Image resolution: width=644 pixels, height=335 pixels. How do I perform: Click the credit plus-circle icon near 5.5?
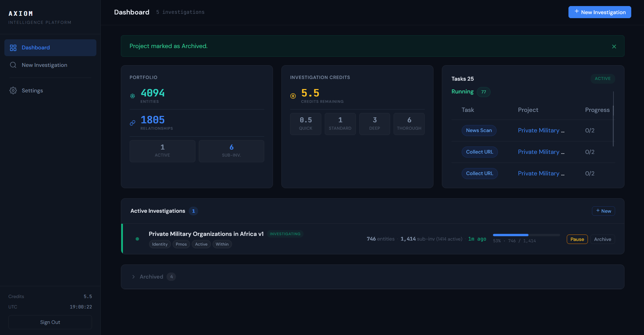(292, 95)
